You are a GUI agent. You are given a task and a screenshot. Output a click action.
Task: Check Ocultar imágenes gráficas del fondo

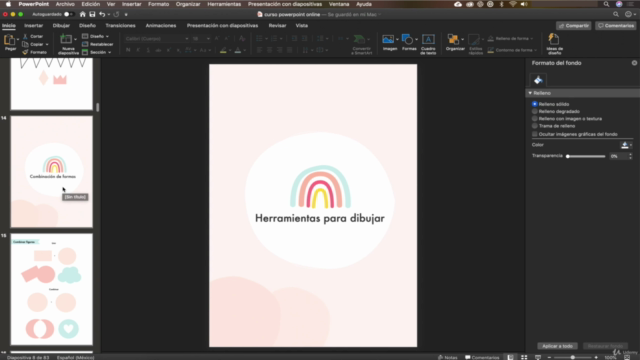pos(534,134)
